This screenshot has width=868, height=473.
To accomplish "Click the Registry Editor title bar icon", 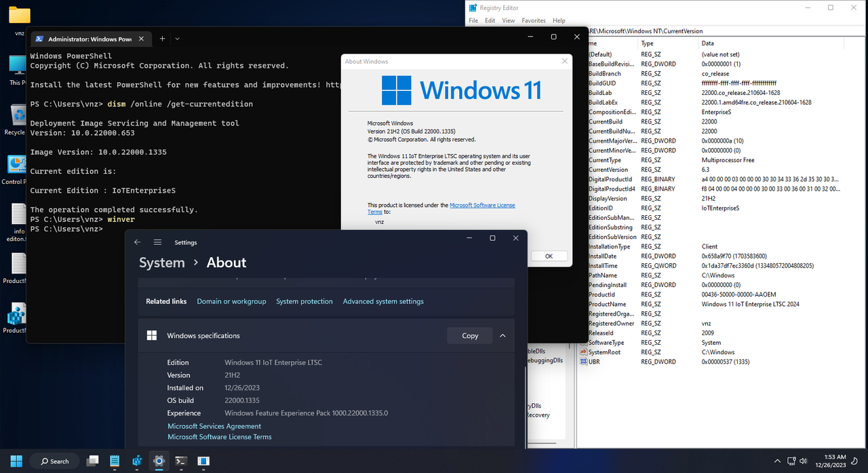I will click(472, 7).
